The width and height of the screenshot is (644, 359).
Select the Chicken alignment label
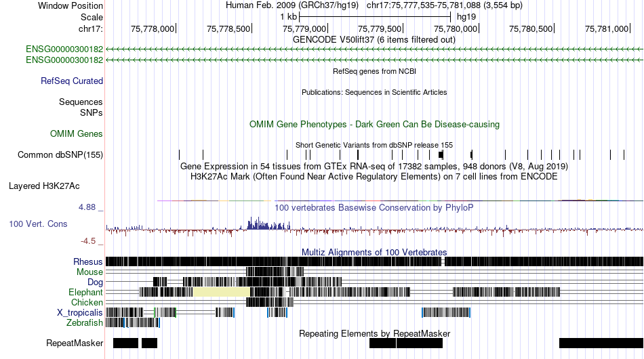[87, 302]
